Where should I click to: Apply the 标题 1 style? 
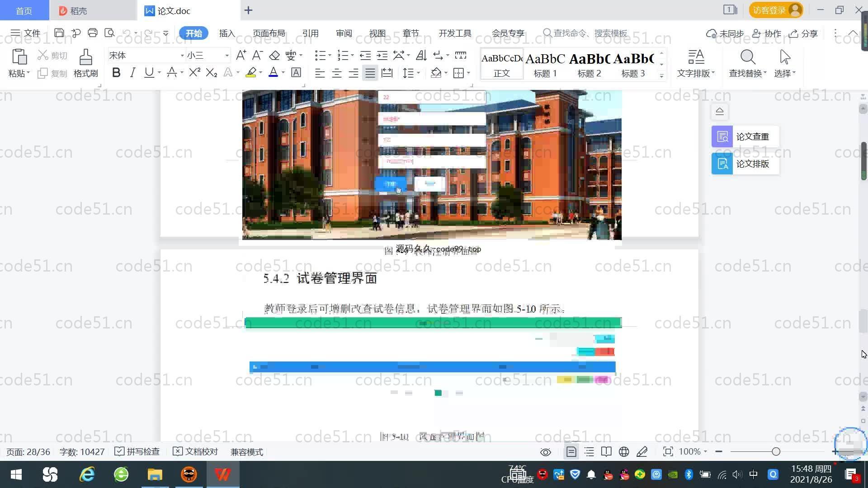click(x=545, y=65)
